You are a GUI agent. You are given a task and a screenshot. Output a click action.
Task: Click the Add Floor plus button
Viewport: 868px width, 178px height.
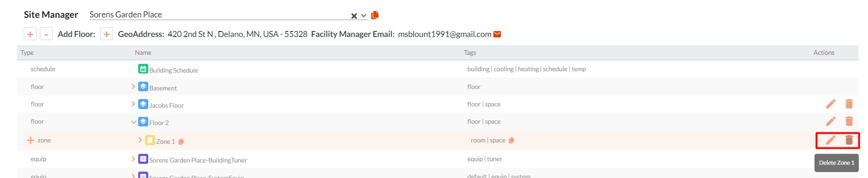coord(107,34)
